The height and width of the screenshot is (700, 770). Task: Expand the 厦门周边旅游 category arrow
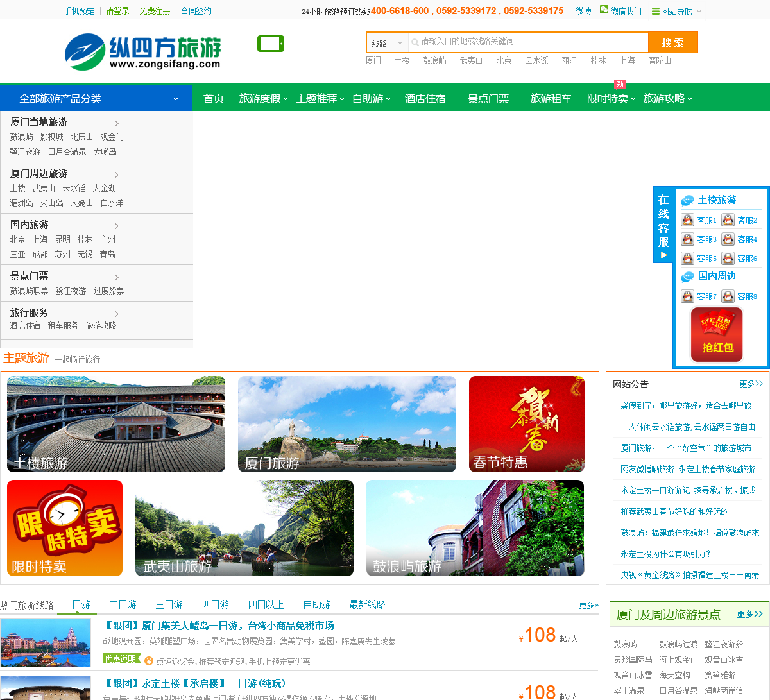[117, 175]
